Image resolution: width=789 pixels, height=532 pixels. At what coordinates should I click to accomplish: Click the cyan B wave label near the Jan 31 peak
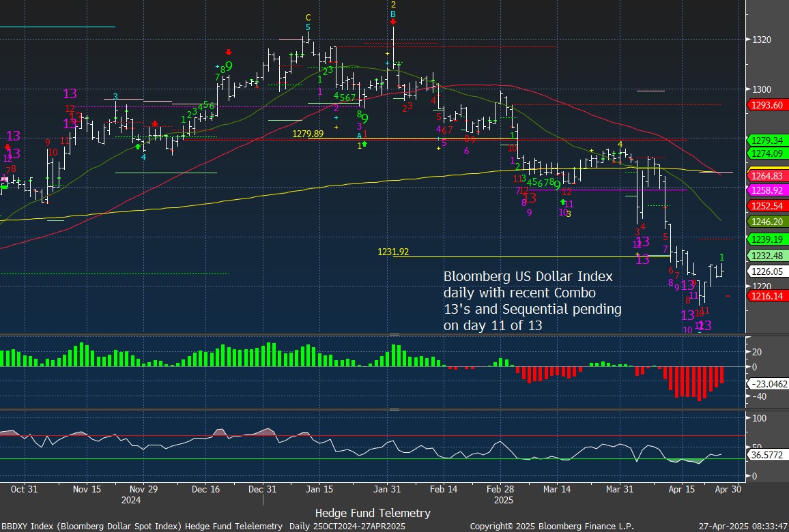393,14
